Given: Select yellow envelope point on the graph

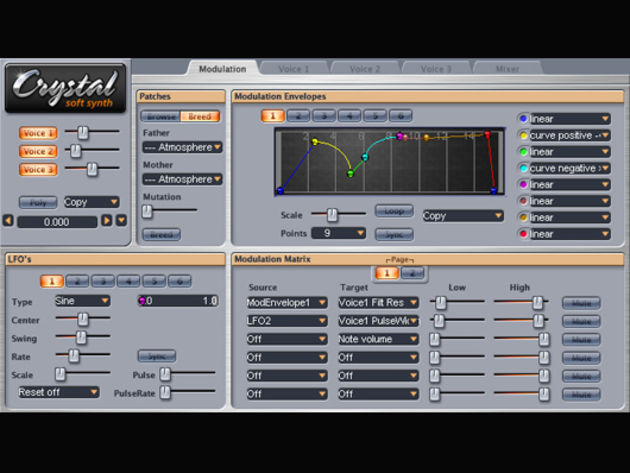Looking at the screenshot, I should pos(315,142).
